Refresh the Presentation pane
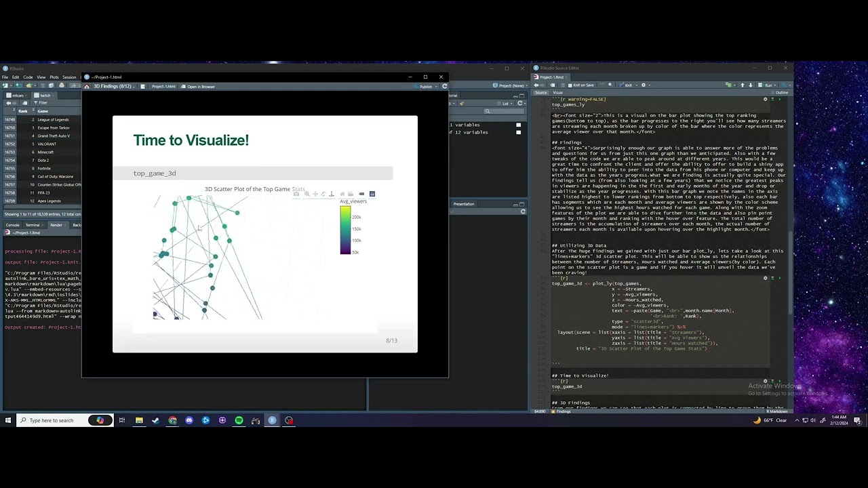 523,211
